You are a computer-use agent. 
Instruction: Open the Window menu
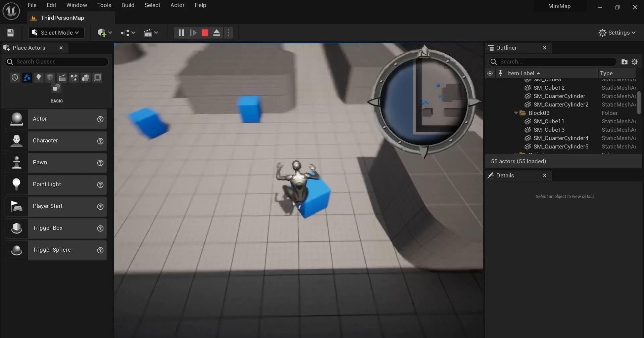click(77, 5)
